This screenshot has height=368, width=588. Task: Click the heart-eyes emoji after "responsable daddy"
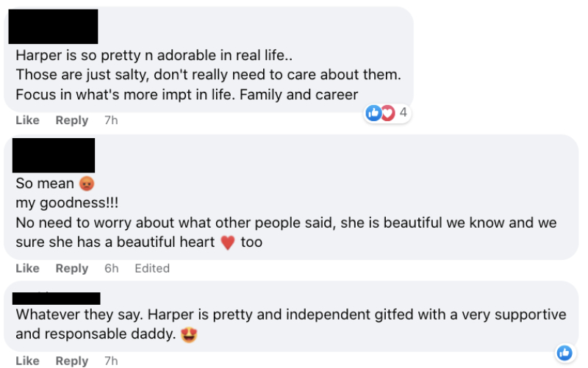coord(190,335)
